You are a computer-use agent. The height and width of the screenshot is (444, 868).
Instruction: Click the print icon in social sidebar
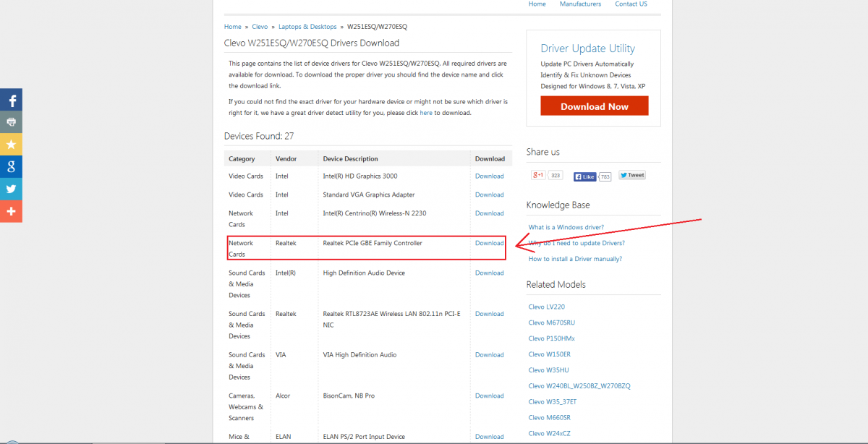11,122
